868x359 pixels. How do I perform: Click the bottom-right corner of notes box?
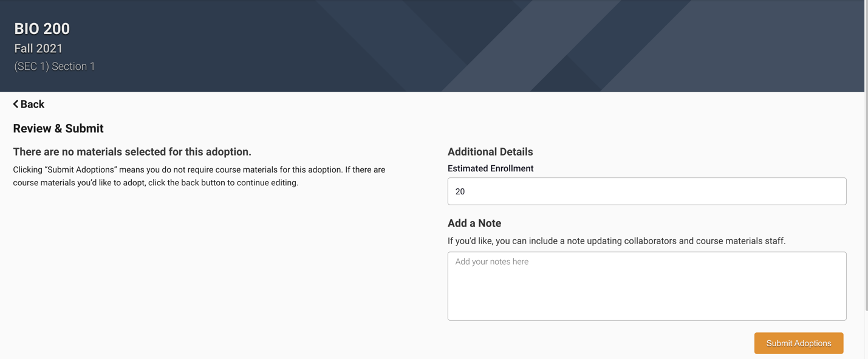point(842,316)
